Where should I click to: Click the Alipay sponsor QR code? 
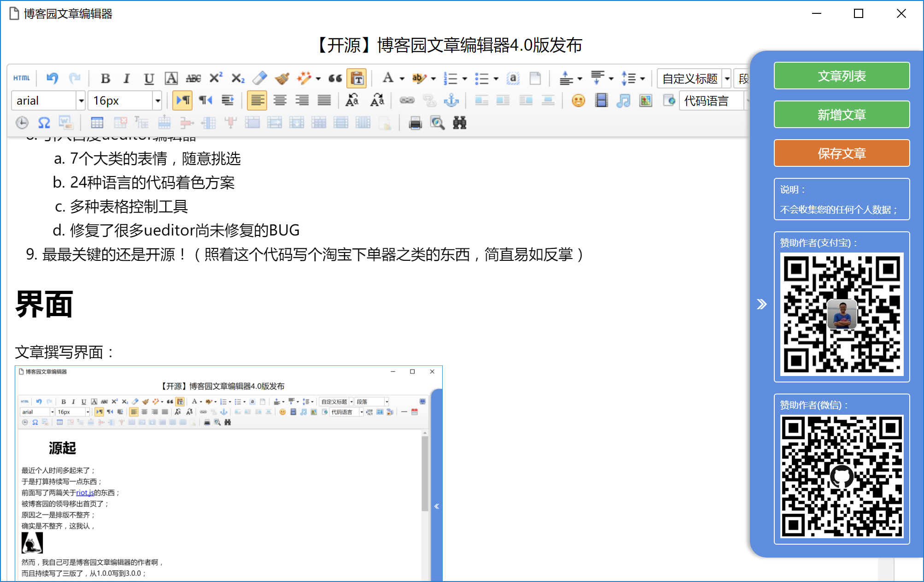(842, 314)
